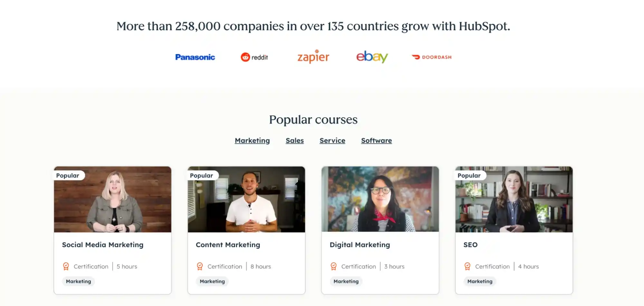The width and height of the screenshot is (644, 306).
Task: Click the Social Media Marketing certification badge icon
Action: (x=66, y=266)
